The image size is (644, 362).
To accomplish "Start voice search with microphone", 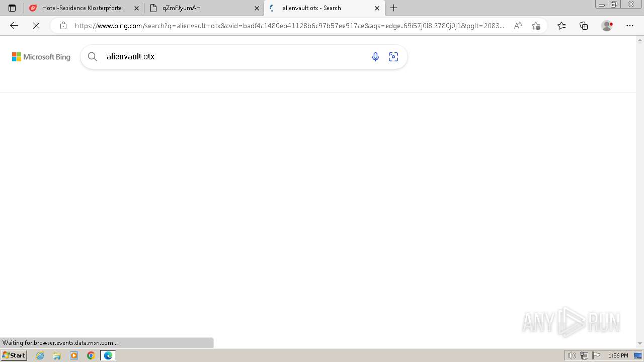I will [x=375, y=57].
